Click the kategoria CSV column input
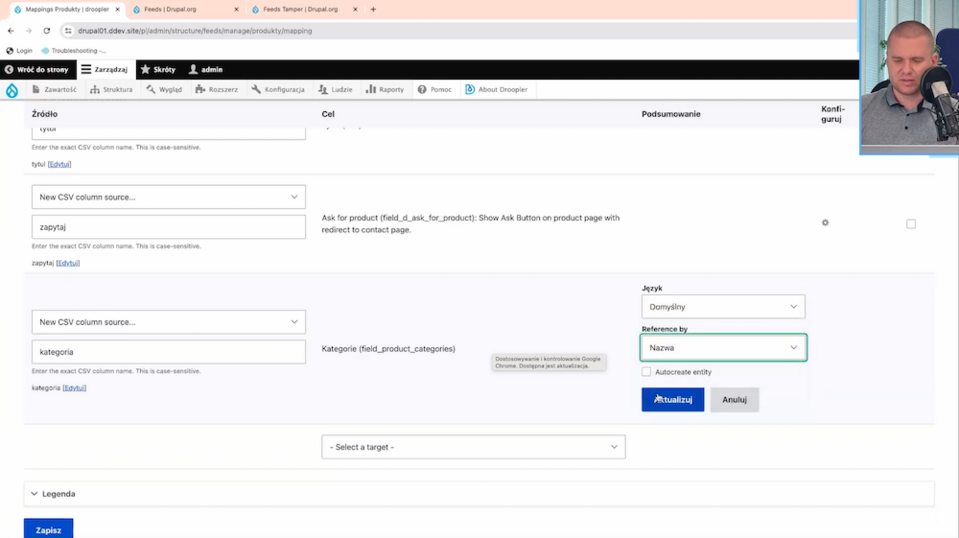 [x=169, y=352]
